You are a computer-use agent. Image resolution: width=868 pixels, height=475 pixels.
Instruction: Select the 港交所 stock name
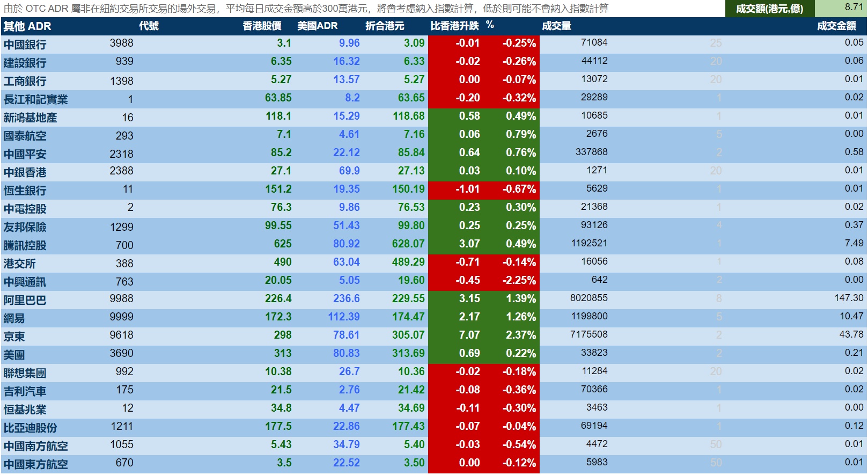[x=19, y=264]
